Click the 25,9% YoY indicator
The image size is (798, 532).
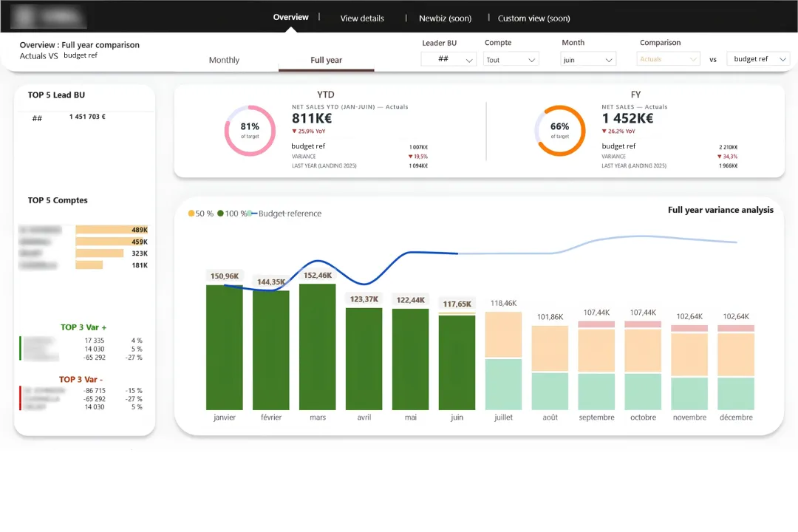pos(308,132)
